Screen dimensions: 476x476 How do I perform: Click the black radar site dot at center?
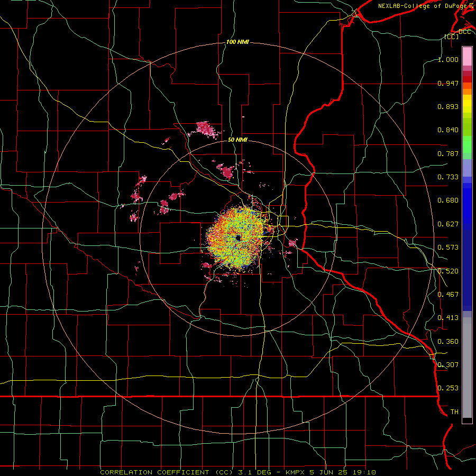tap(239, 238)
